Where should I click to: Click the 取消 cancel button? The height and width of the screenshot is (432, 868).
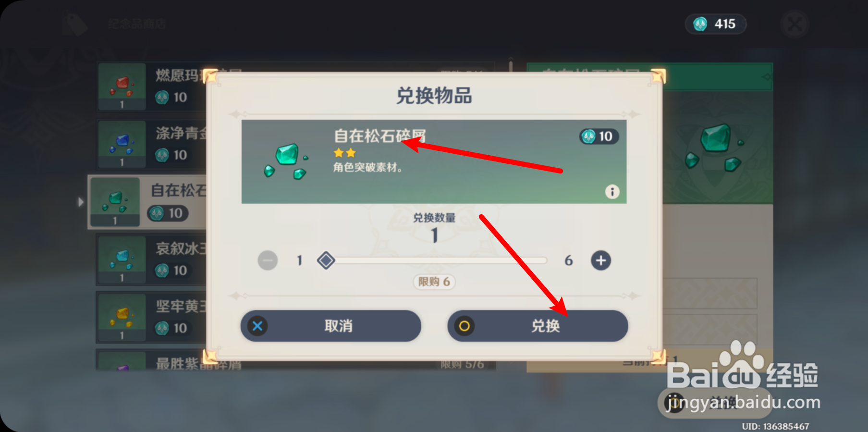pyautogui.click(x=330, y=326)
